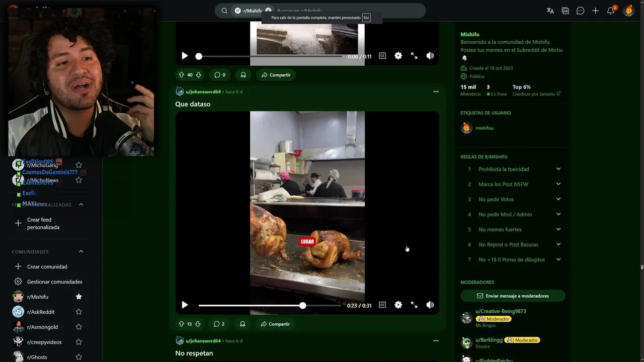644x362 pixels.
Task: Mute the top video volume
Action: click(430, 56)
